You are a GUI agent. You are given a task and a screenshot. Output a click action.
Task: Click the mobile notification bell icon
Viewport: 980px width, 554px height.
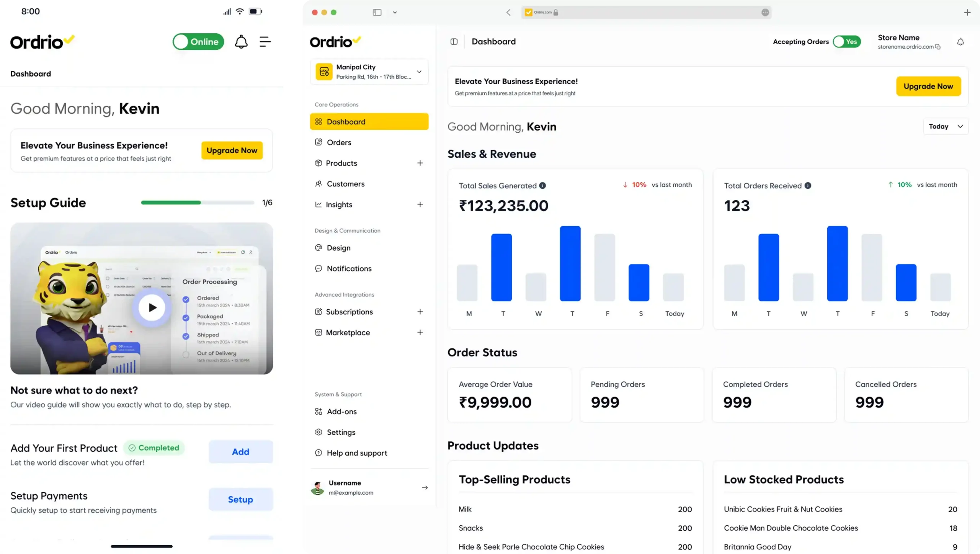[x=241, y=42]
